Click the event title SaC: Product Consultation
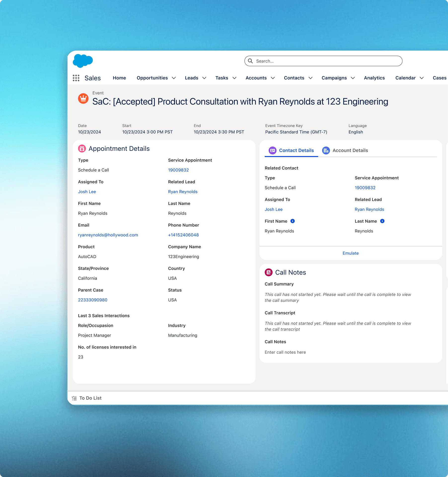Screen dimensions: 448x477 coord(240,102)
